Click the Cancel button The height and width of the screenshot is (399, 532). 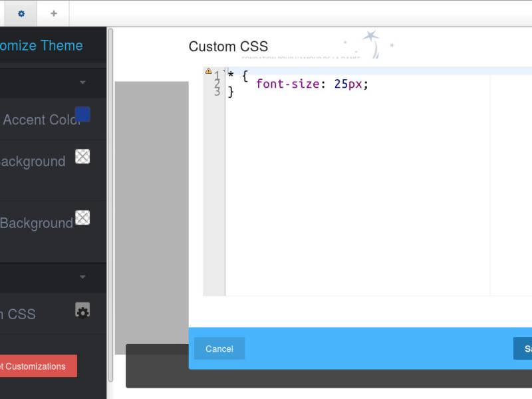pos(219,348)
